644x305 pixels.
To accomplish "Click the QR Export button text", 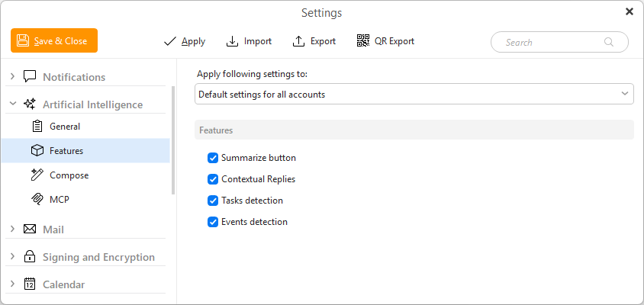I will point(394,41).
